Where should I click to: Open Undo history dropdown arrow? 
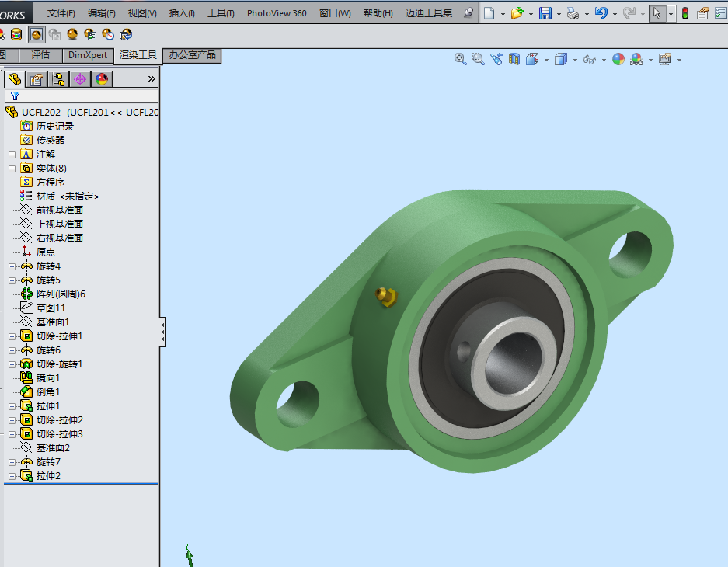[x=615, y=15]
